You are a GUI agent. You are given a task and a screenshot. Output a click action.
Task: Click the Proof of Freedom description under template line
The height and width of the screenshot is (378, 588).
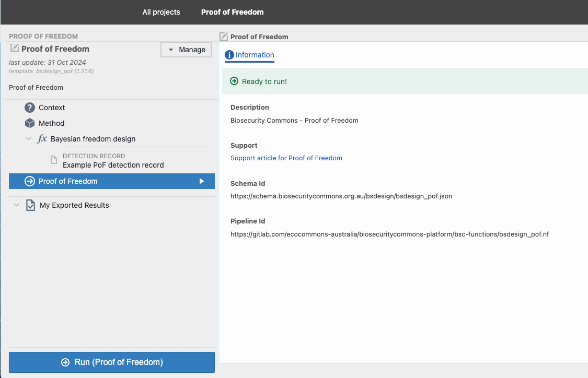[x=36, y=88]
